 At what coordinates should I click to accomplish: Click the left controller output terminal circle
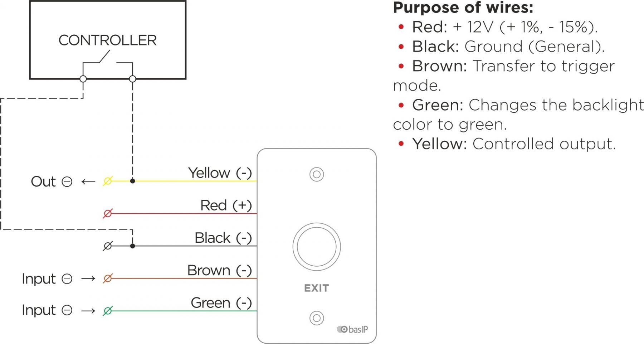click(x=83, y=79)
